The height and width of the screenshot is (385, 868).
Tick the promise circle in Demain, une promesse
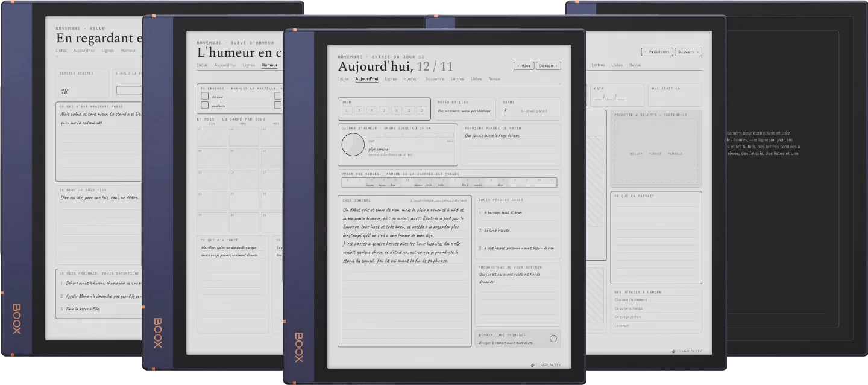point(553,339)
